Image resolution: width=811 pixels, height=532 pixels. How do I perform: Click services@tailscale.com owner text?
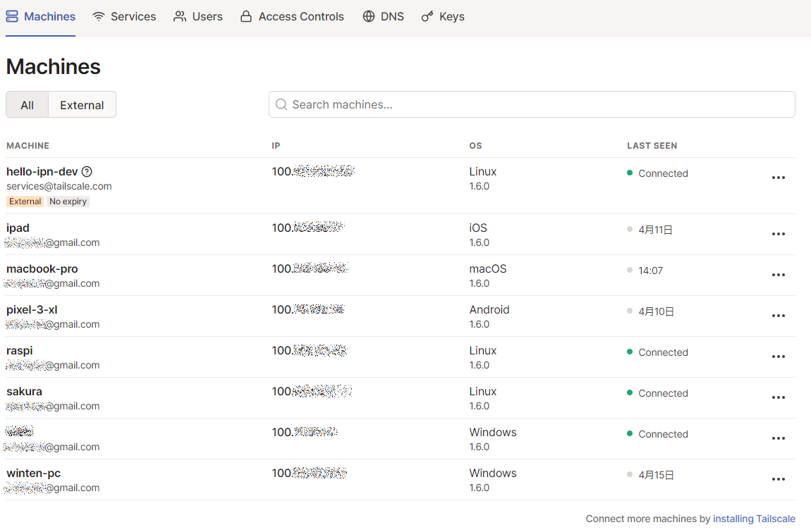tap(59, 186)
